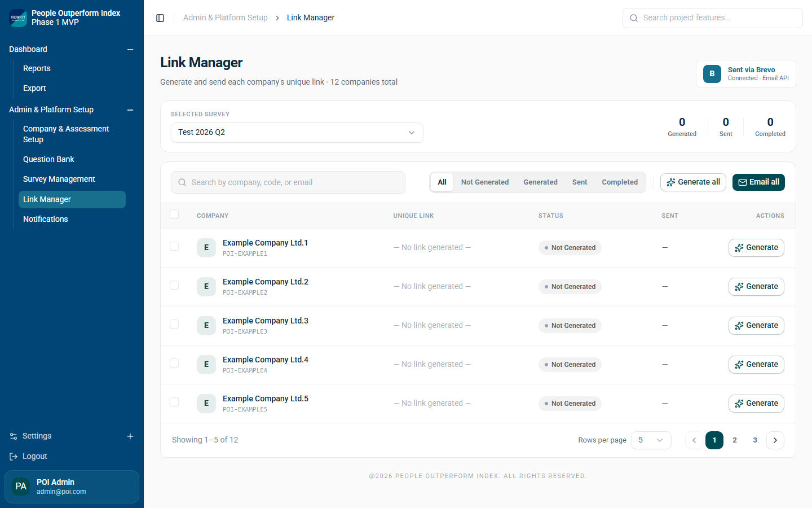
Task: Click Admin & Platform Setup breadcrumb
Action: coord(226,18)
